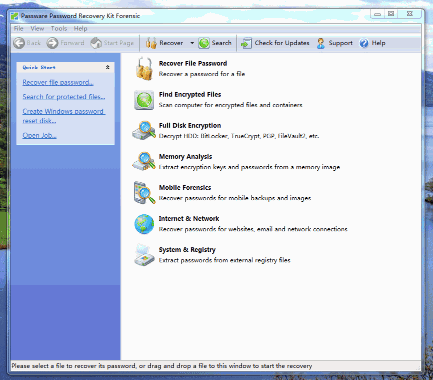Click the Start Page toolbar label
This screenshot has height=380, width=433.
pos(118,43)
